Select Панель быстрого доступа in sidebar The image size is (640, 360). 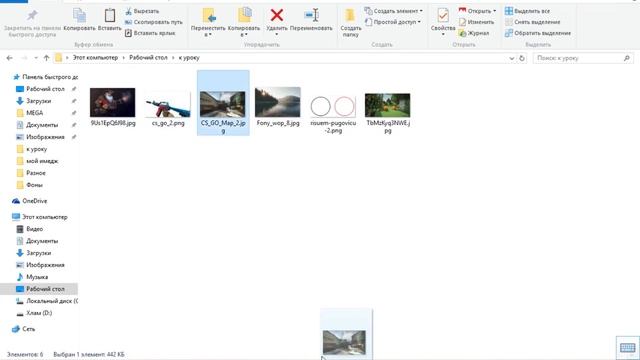(45, 77)
